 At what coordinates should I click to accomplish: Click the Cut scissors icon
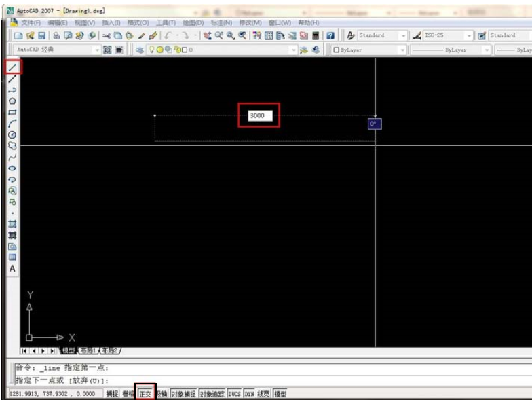[x=107, y=35]
